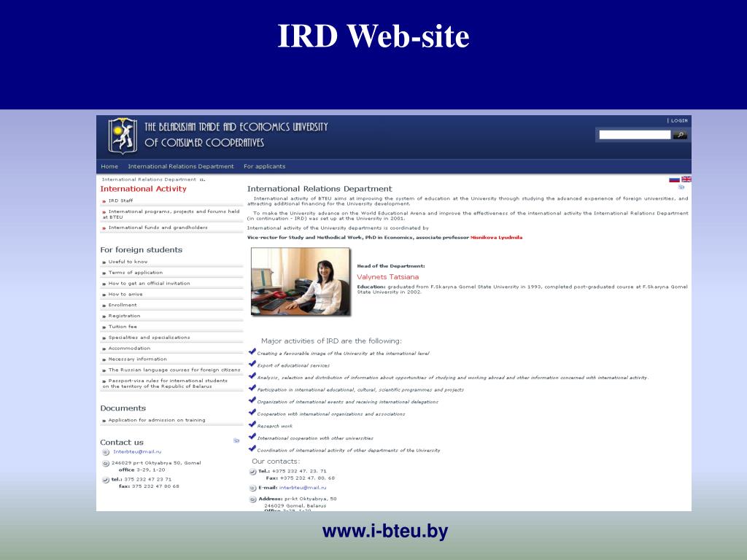The image size is (747, 560).
Task: Switch language via British flag icon
Action: tap(686, 179)
